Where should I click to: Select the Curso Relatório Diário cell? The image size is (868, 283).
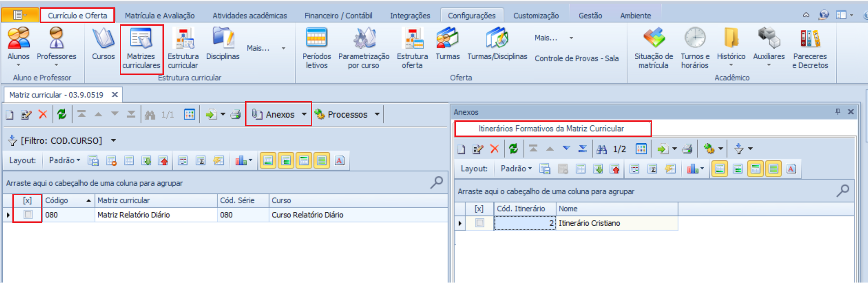click(358, 215)
